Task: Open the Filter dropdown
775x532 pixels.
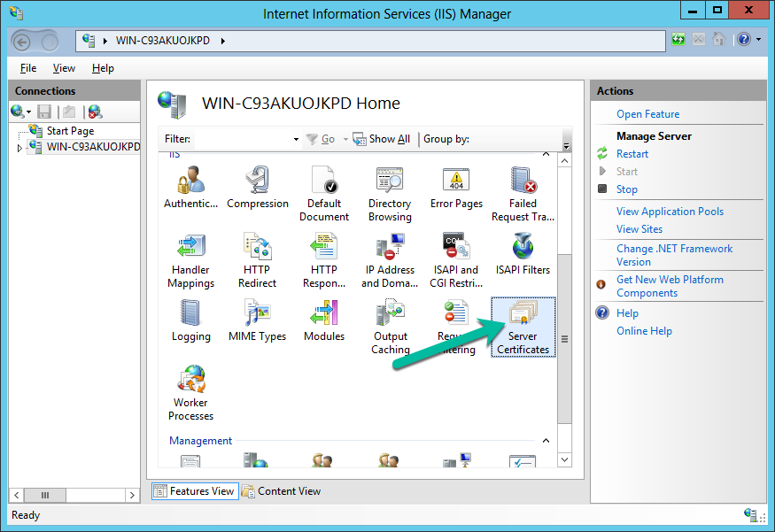Action: 295,139
